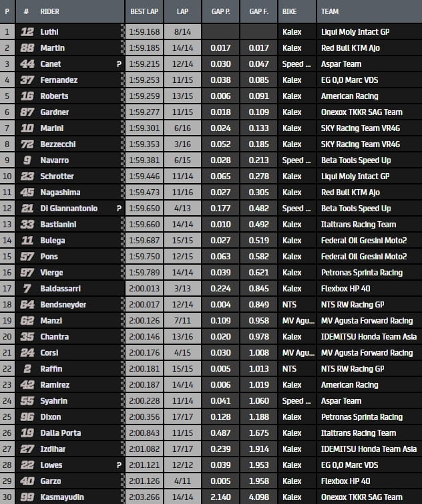Click the pit indicator P beside Di Giannantonio
Image resolution: width=422 pixels, height=504 pixels.
tap(119, 209)
